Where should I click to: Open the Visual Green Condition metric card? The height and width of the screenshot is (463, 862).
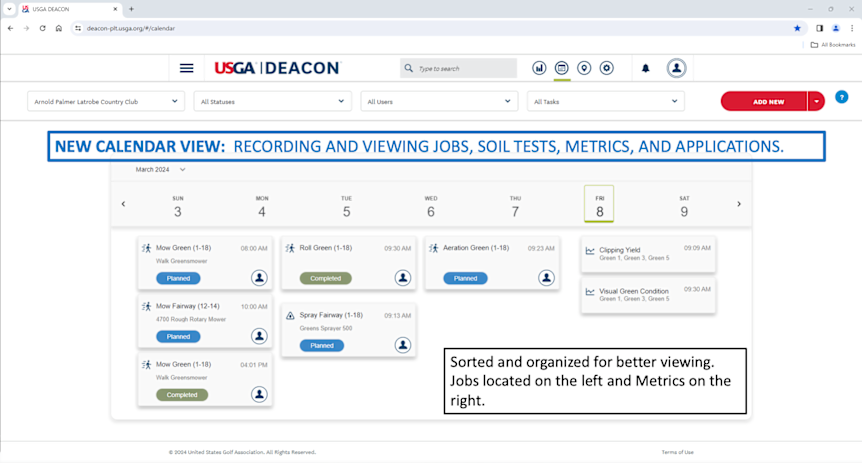tap(648, 295)
